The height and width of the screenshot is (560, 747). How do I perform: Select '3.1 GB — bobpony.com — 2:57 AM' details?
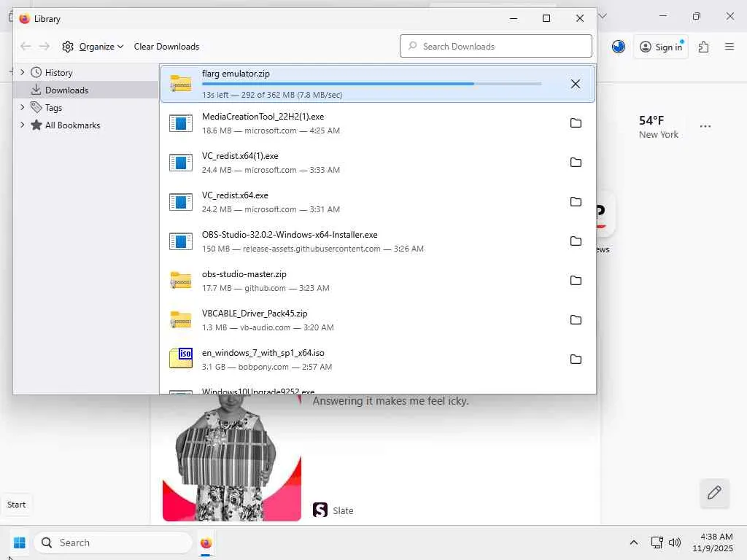(x=267, y=367)
